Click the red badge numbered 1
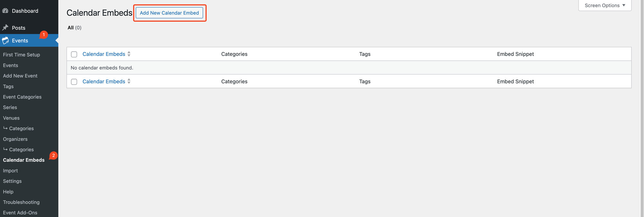This screenshot has width=644, height=217. pyautogui.click(x=44, y=35)
